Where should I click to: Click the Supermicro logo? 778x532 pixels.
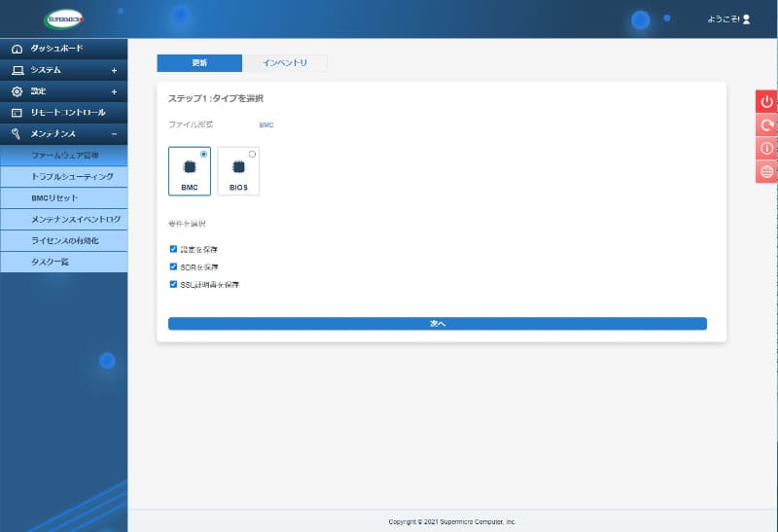64,19
